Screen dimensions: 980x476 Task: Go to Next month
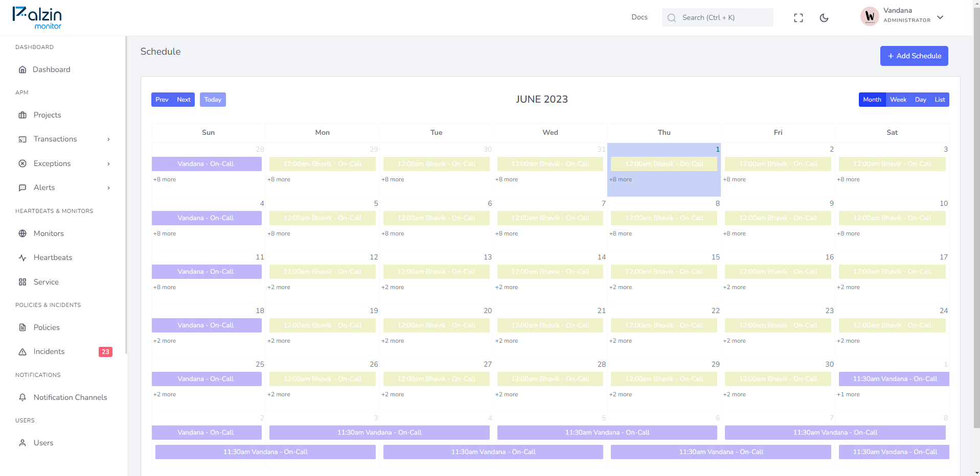pyautogui.click(x=184, y=100)
